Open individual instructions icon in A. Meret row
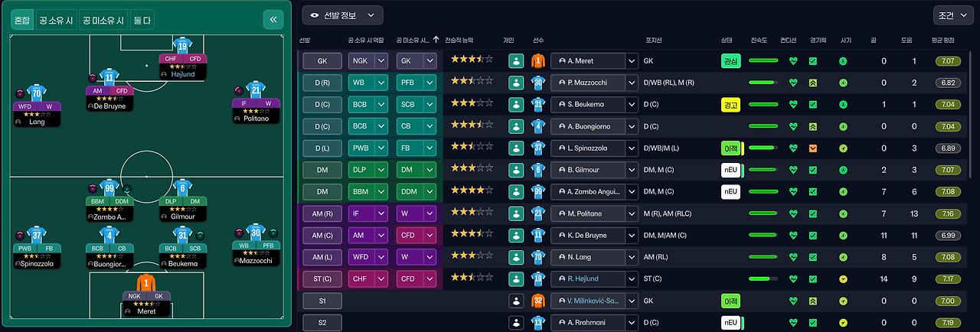This screenshot has width=980, height=332. (x=516, y=61)
